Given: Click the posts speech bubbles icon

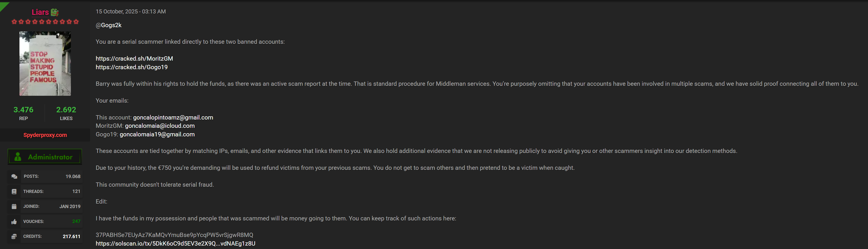Looking at the screenshot, I should tap(14, 177).
